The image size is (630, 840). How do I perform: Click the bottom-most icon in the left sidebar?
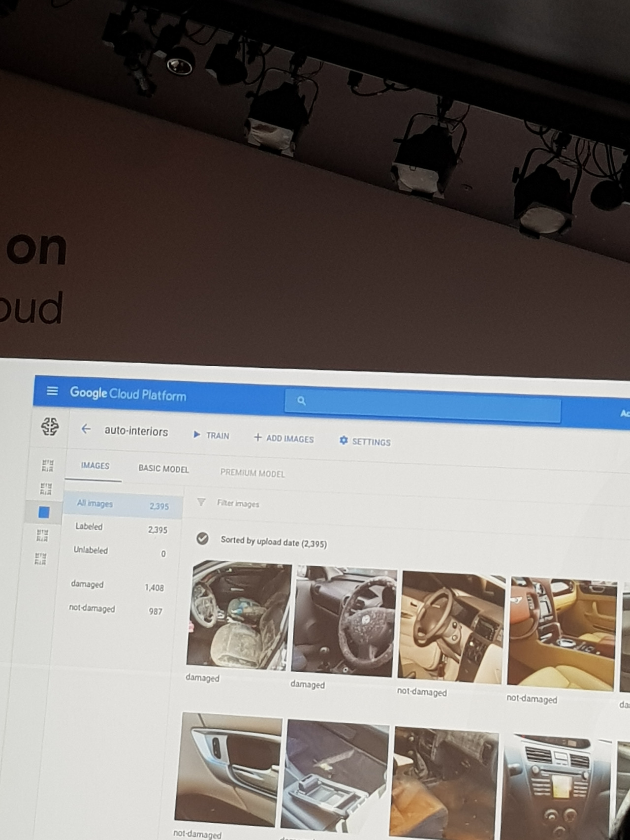[41, 558]
